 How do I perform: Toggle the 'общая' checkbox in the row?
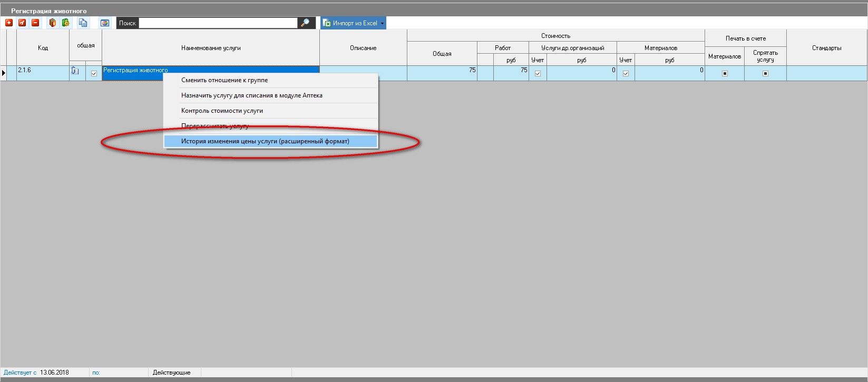[94, 73]
